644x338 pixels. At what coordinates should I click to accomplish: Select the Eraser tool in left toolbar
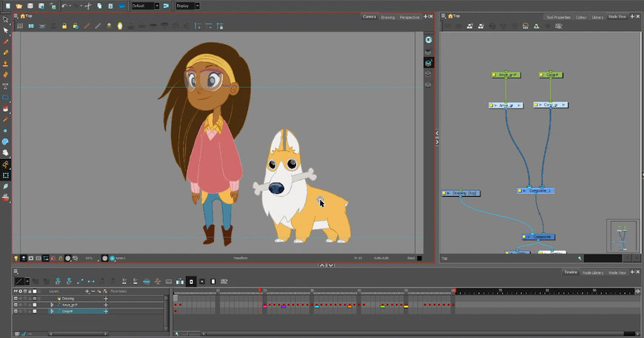(x=5, y=75)
